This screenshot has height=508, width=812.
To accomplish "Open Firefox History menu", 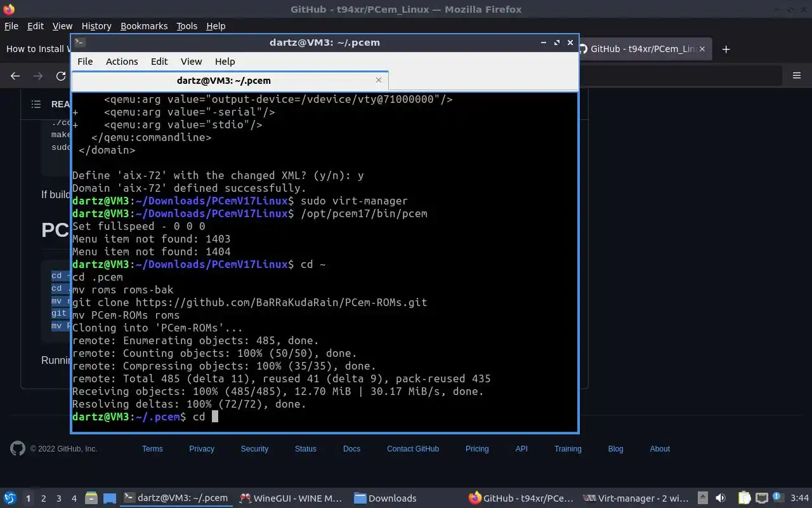I will point(96,26).
